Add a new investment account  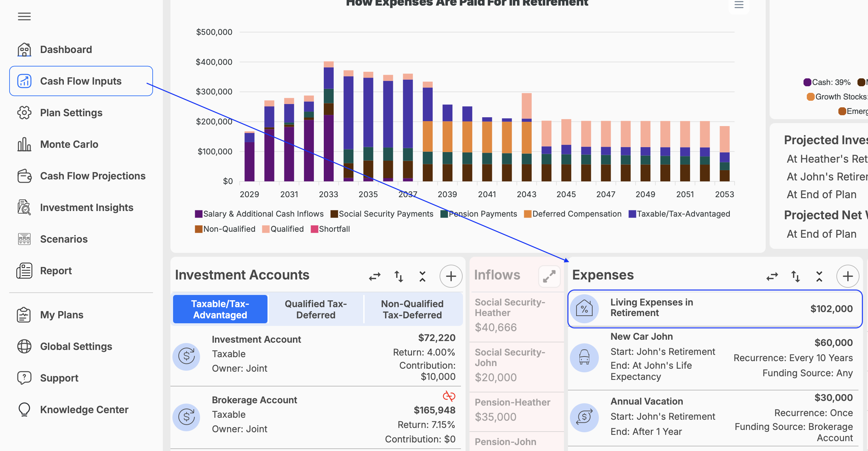tap(450, 276)
